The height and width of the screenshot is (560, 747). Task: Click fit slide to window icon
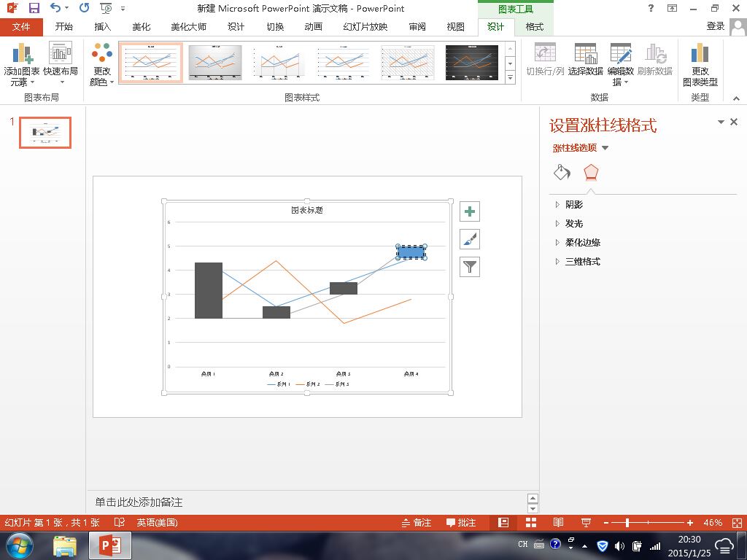tap(737, 523)
